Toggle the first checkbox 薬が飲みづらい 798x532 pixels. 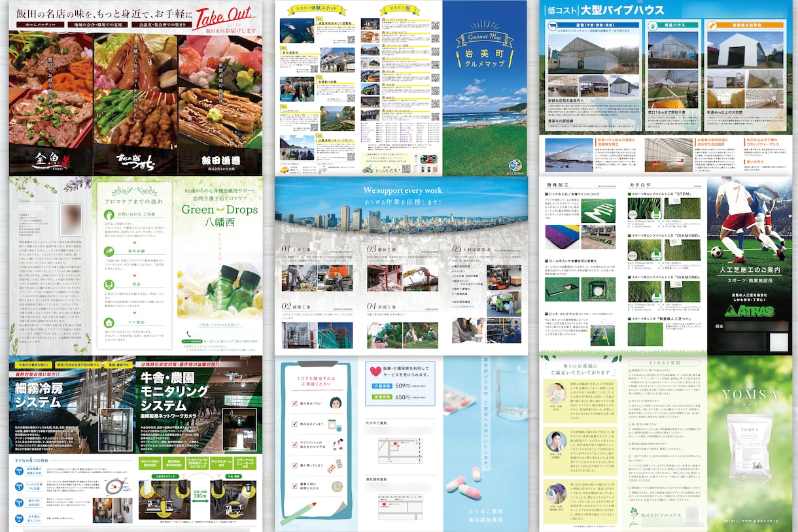(295, 404)
